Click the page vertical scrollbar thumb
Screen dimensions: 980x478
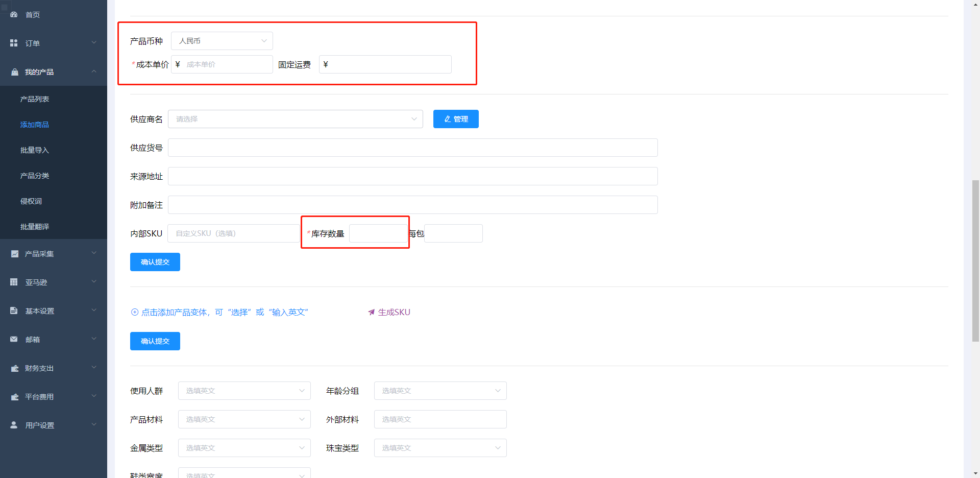coord(975,260)
